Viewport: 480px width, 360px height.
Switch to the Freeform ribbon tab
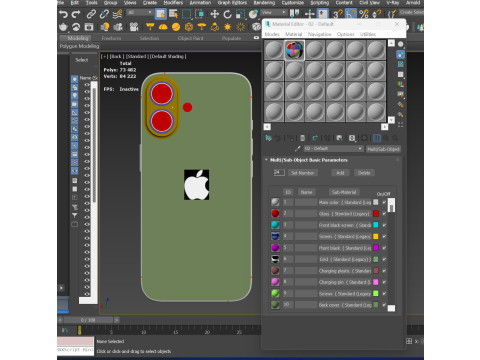111,38
